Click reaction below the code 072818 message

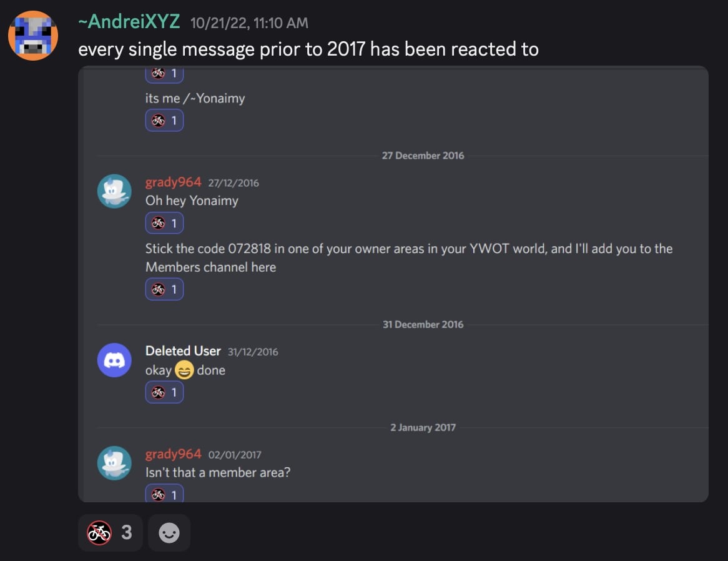[x=164, y=289]
